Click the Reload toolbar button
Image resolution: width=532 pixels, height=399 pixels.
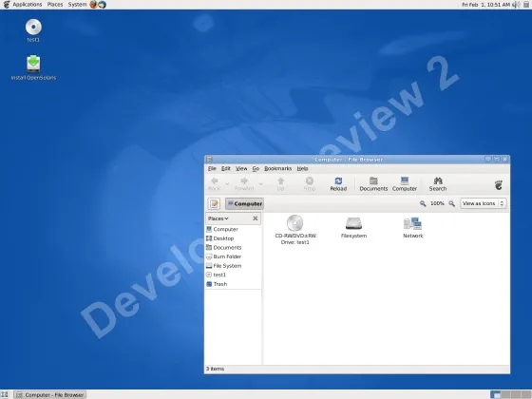[338, 184]
